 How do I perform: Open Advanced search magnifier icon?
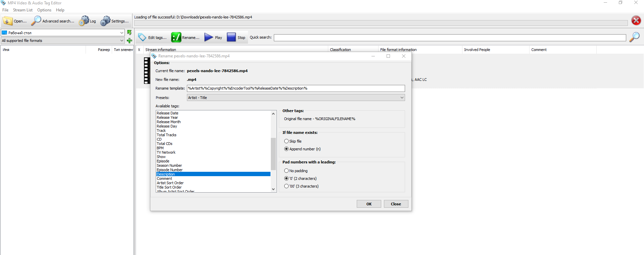(36, 21)
